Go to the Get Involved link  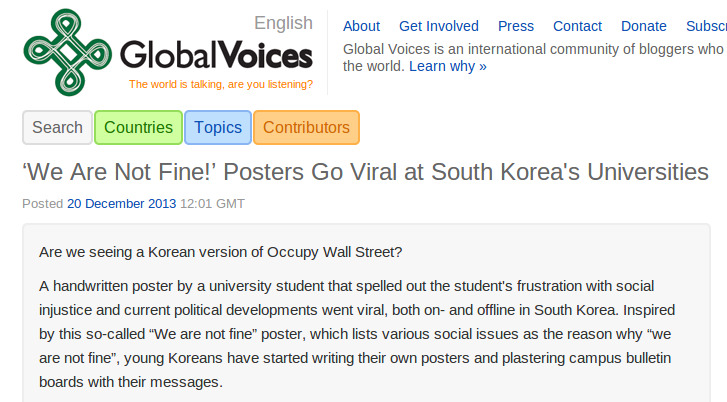click(439, 26)
